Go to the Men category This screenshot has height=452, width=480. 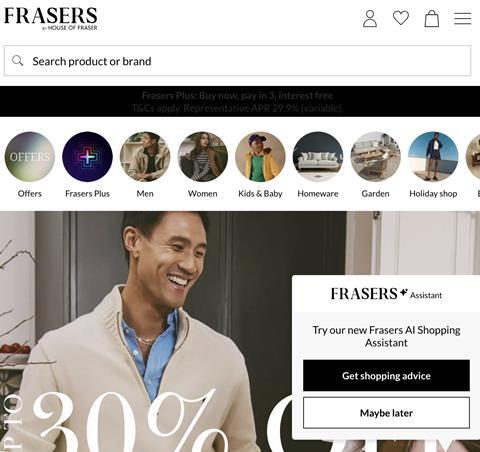coord(145,157)
